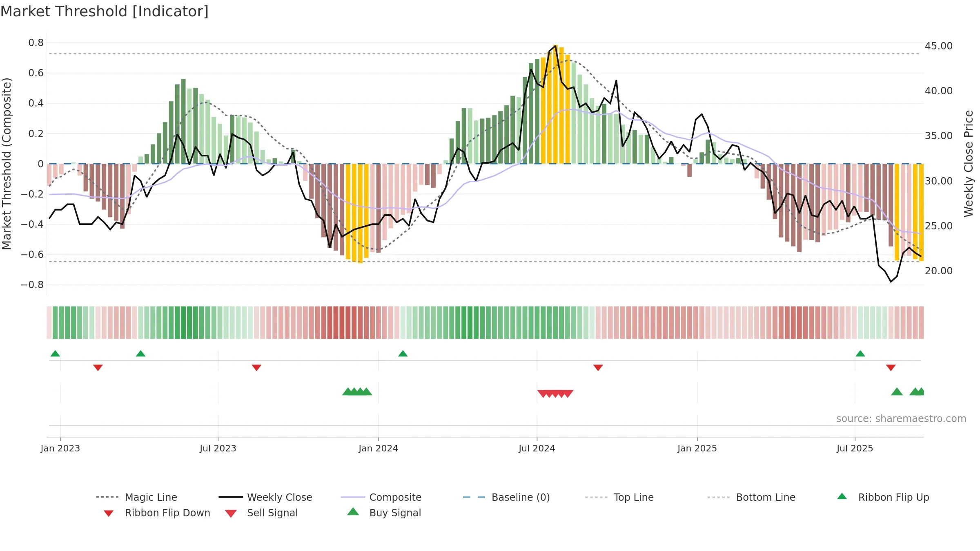Toggle the Weekly Close legend entry
This screenshot has width=980, height=551.
[265, 497]
